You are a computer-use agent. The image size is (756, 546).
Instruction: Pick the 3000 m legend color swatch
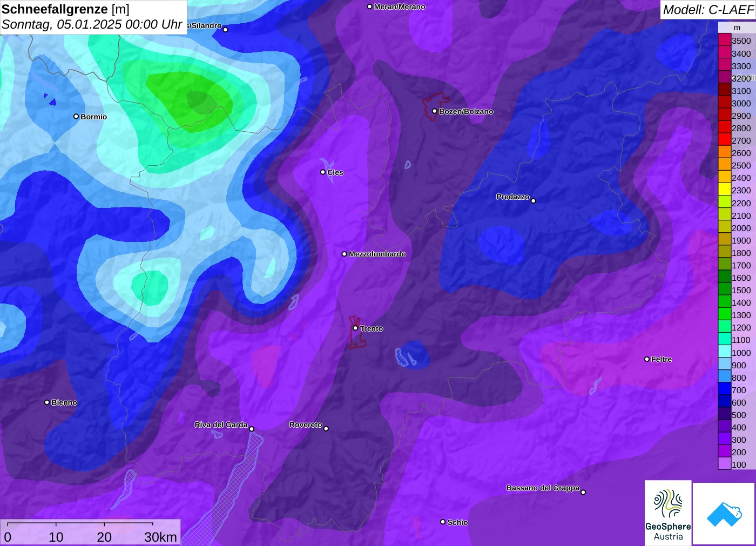click(x=725, y=103)
